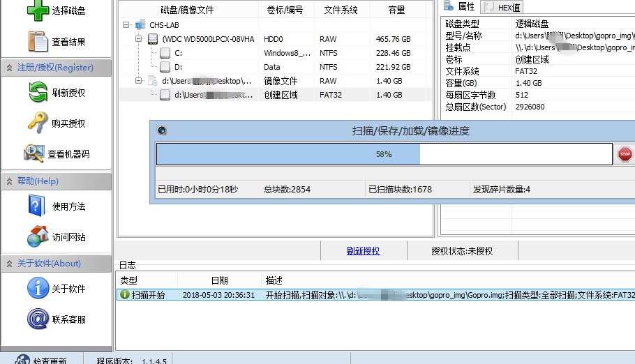Click the HDD0 label cell

tap(274, 39)
